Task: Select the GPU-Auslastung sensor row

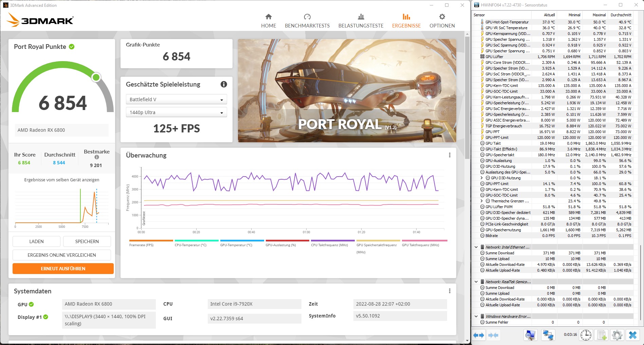Action: tap(552, 161)
